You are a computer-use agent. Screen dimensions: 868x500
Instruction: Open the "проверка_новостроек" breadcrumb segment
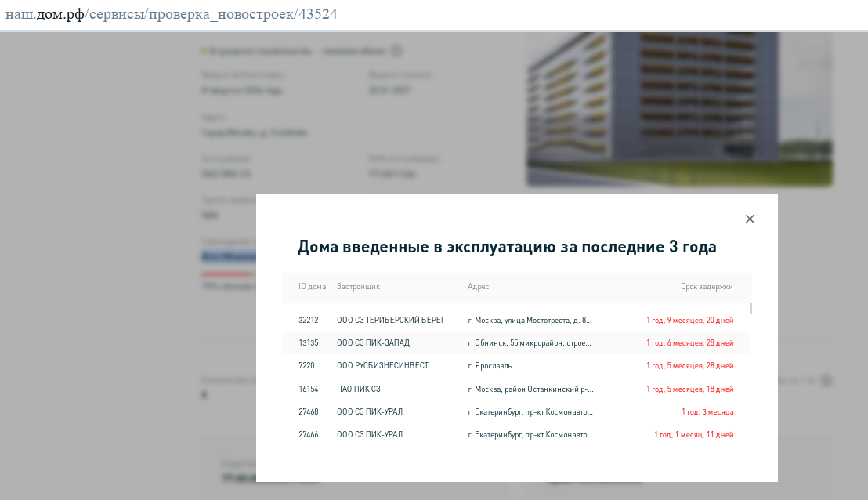tap(222, 13)
